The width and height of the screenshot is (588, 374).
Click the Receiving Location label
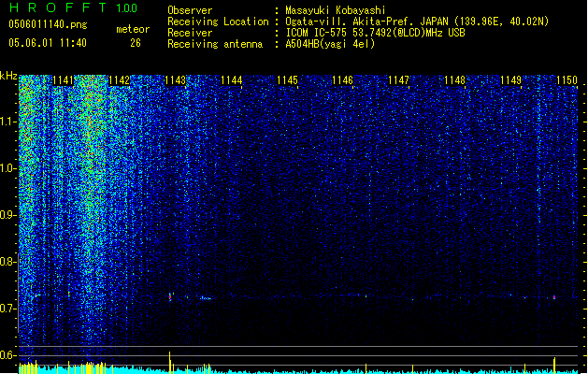(x=218, y=22)
